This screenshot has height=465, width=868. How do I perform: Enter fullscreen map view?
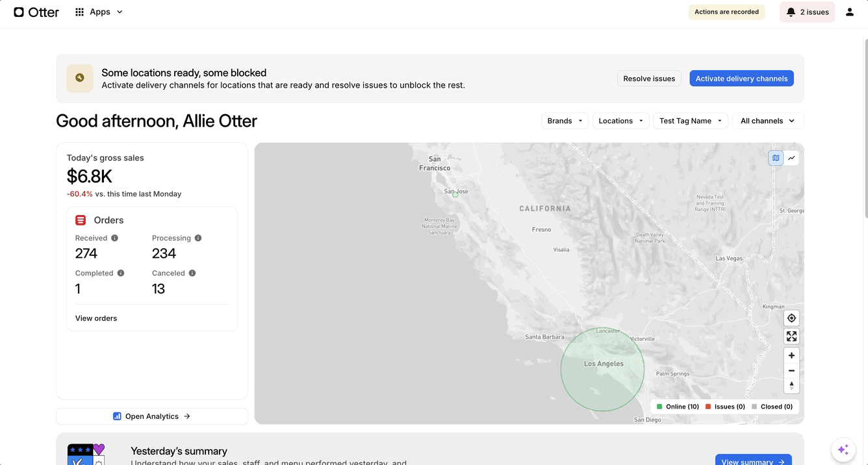click(x=791, y=336)
